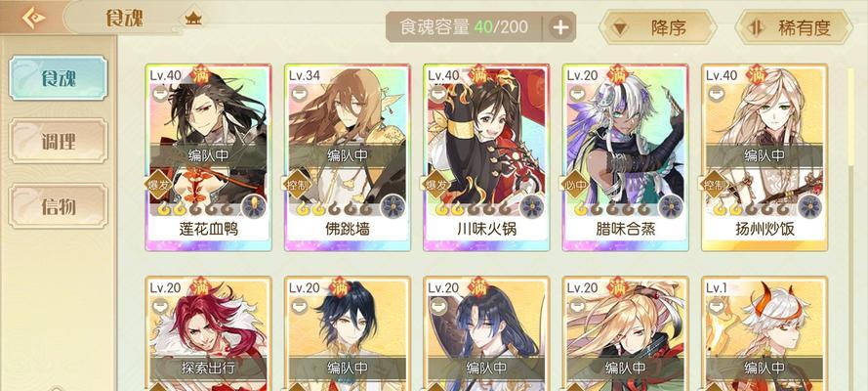Viewport: 868px width, 391px height.
Task: Switch to the 信物 tab
Action: coord(59,206)
